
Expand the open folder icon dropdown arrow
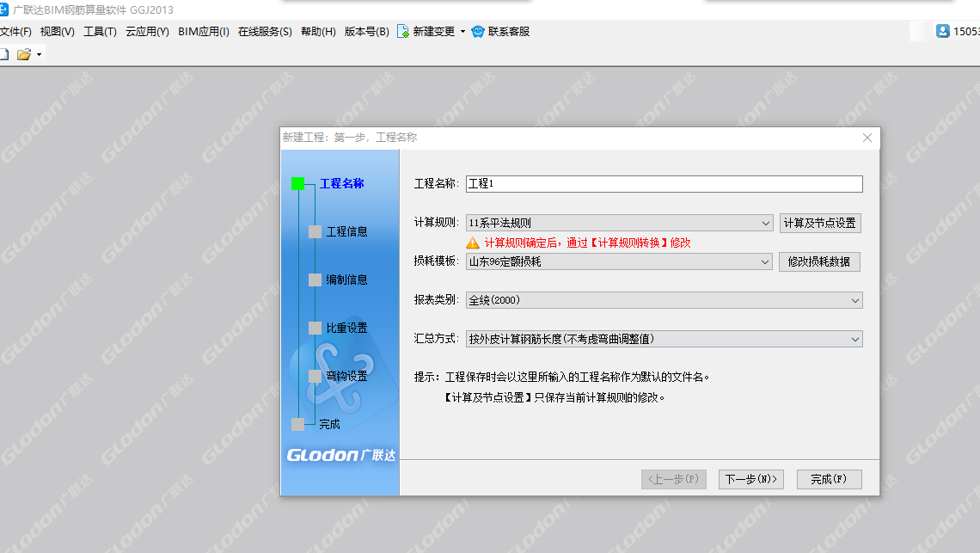pos(40,54)
